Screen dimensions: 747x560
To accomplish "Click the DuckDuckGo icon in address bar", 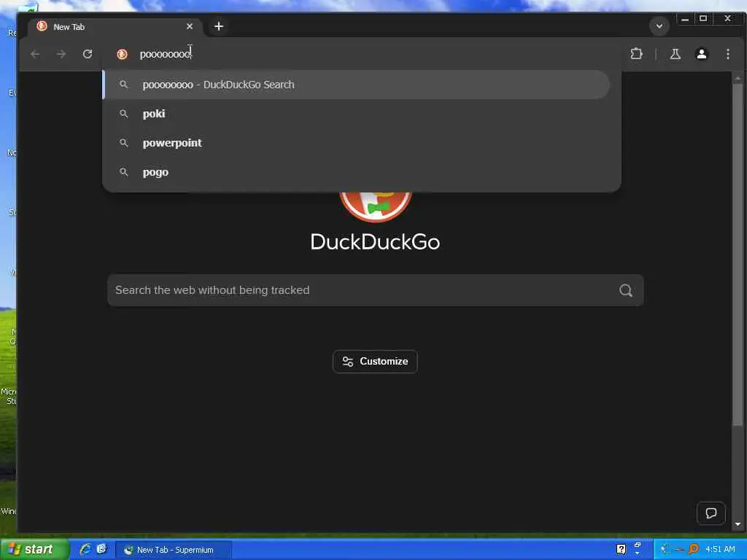I will 122,54.
